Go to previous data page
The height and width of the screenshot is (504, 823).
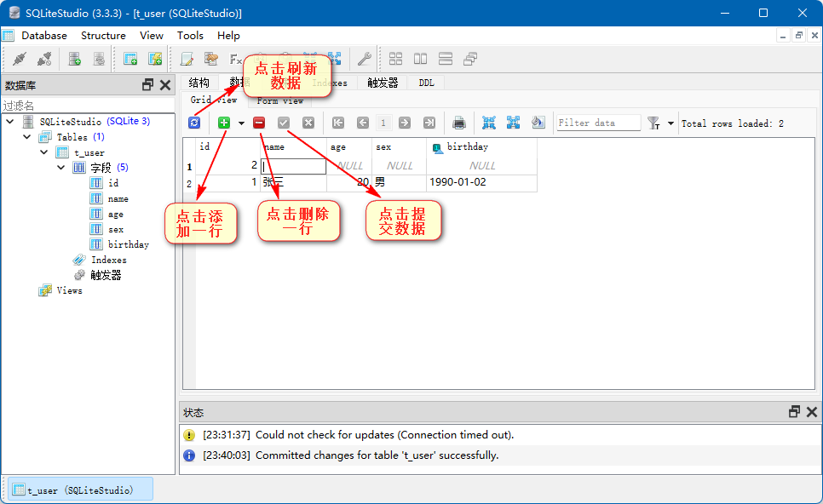(x=363, y=123)
